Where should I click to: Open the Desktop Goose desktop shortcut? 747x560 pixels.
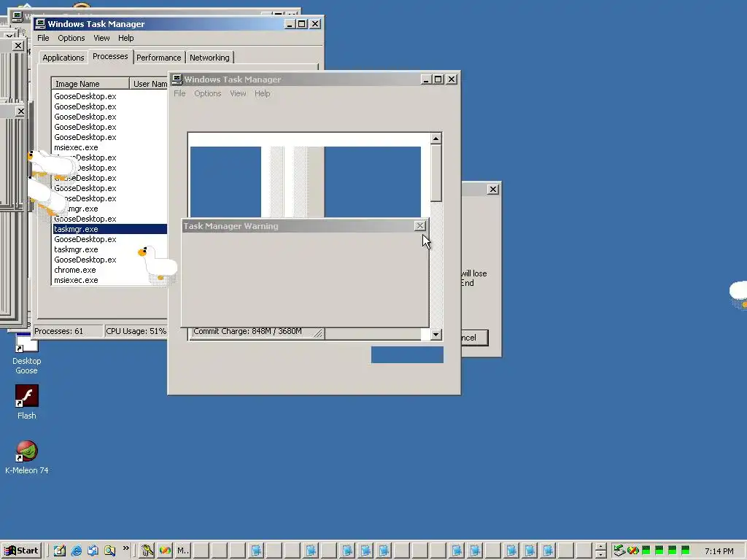pyautogui.click(x=27, y=353)
